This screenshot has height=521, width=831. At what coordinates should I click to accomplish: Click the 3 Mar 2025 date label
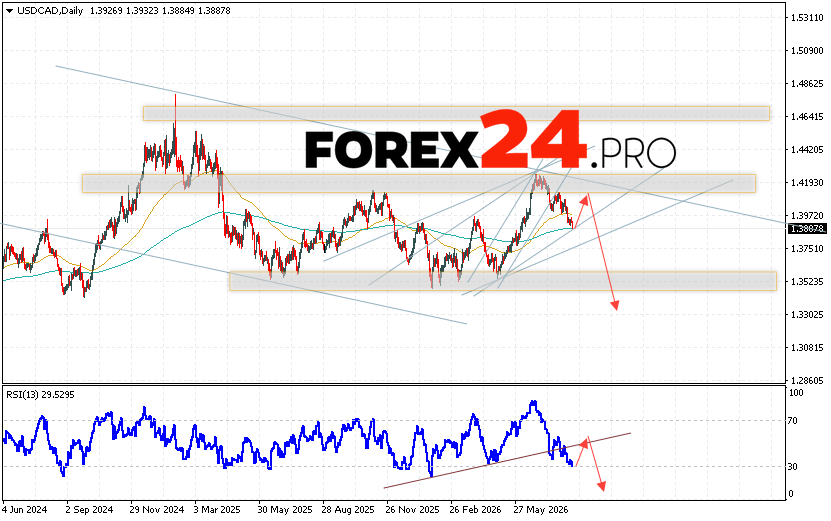pyautogui.click(x=217, y=510)
